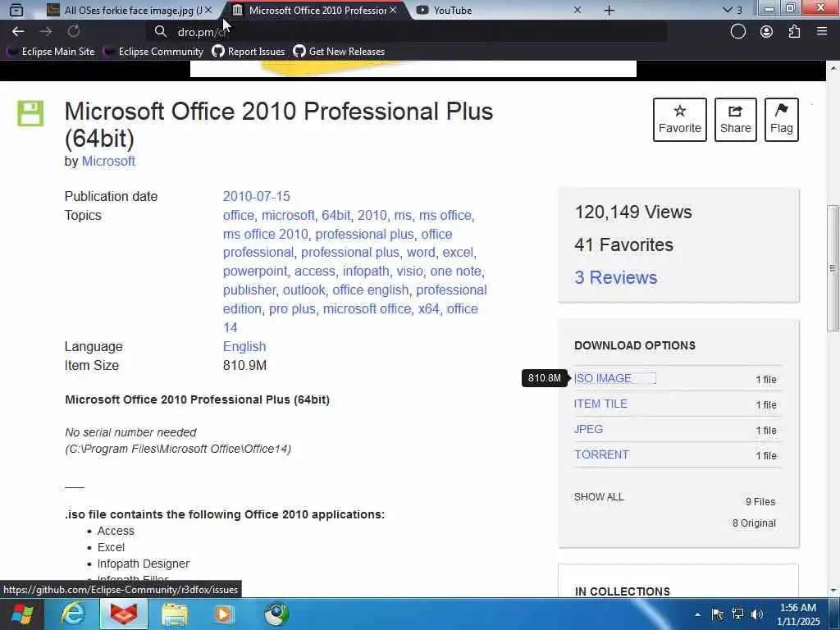Click the red fox browser taskbar icon
Viewport: 840px width, 630px height.
click(x=124, y=614)
